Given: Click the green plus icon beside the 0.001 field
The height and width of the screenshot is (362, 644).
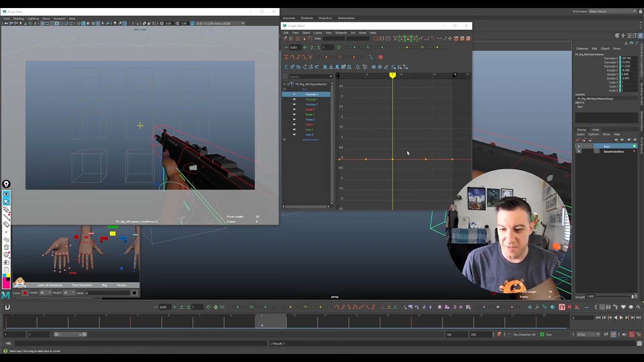Looking at the screenshot, I should click(304, 47).
